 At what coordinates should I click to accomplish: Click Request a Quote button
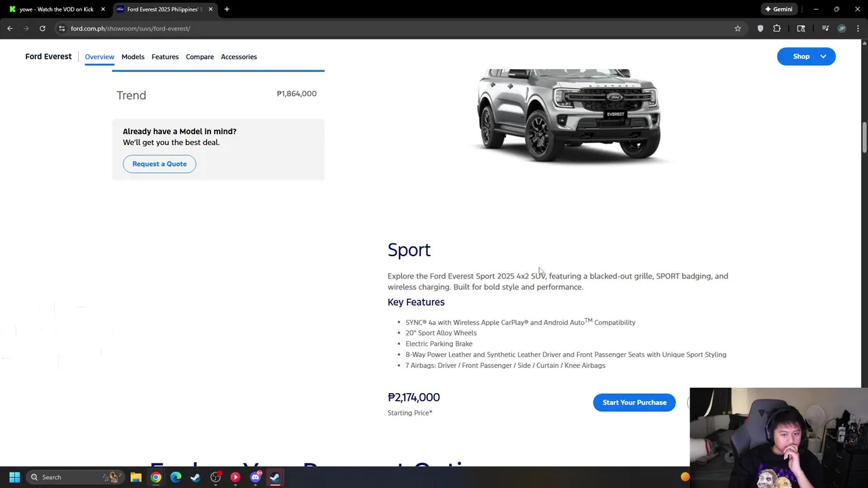point(159,164)
